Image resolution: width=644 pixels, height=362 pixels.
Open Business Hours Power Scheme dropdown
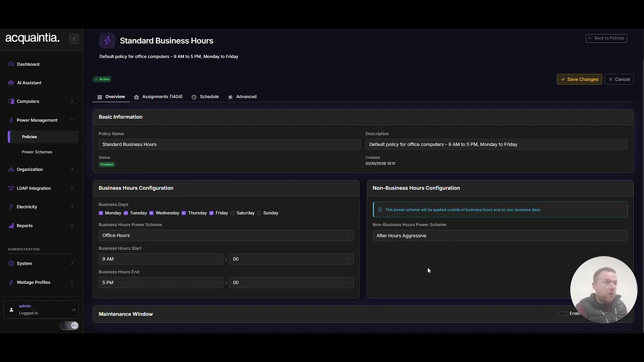coord(226,235)
